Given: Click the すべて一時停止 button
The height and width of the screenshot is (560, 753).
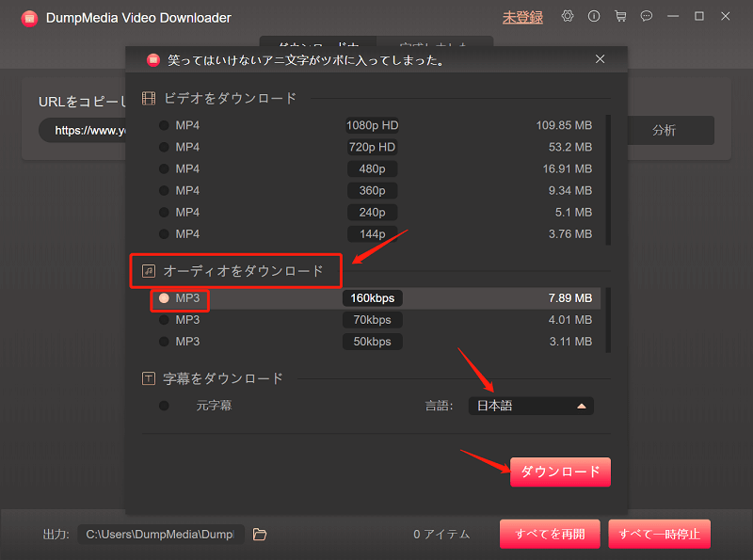Looking at the screenshot, I should 660,534.
